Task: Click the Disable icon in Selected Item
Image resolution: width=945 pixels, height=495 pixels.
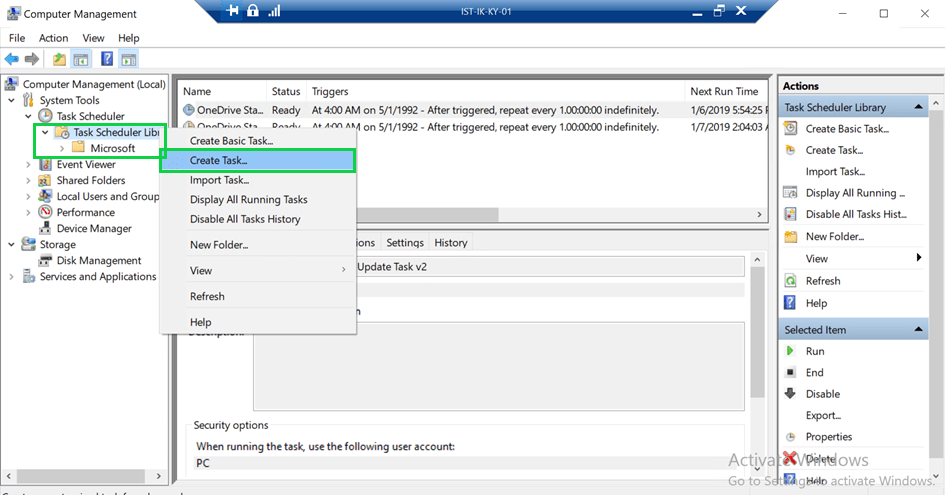Action: coord(790,394)
